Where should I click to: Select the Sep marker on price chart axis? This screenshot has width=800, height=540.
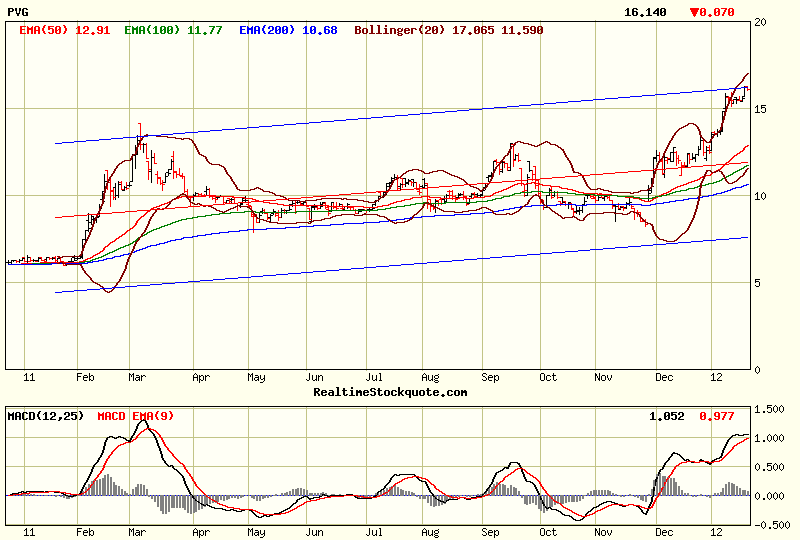pos(490,378)
